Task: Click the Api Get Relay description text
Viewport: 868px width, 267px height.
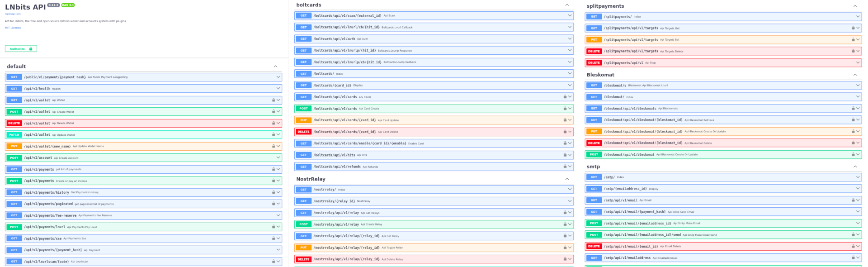Action: pos(390,236)
